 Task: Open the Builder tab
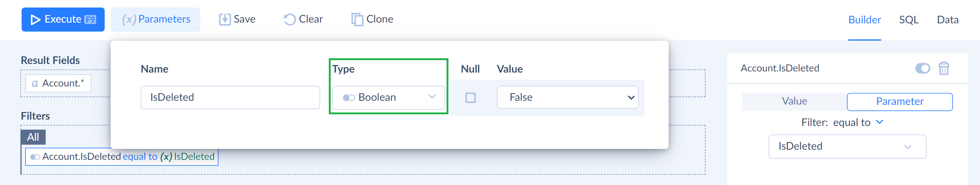click(865, 20)
